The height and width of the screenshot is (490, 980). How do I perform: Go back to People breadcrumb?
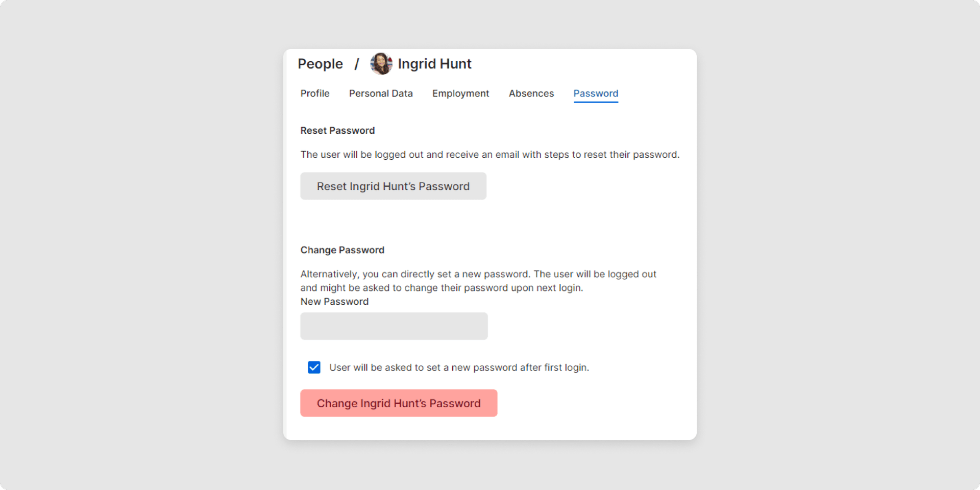coord(320,64)
